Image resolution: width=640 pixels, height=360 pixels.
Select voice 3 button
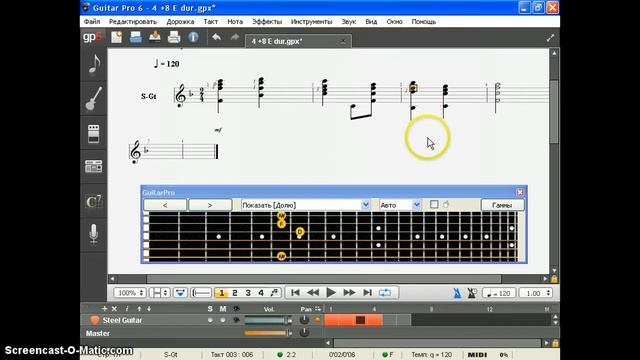pos(248,293)
